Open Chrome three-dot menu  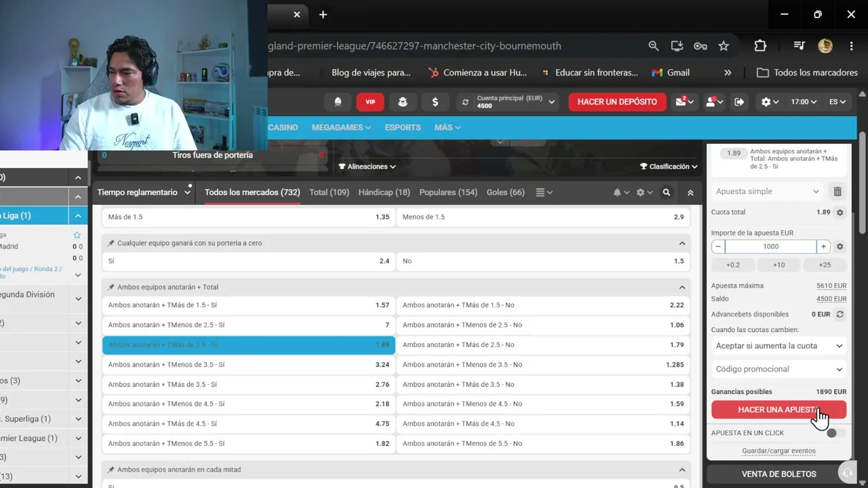[x=851, y=46]
